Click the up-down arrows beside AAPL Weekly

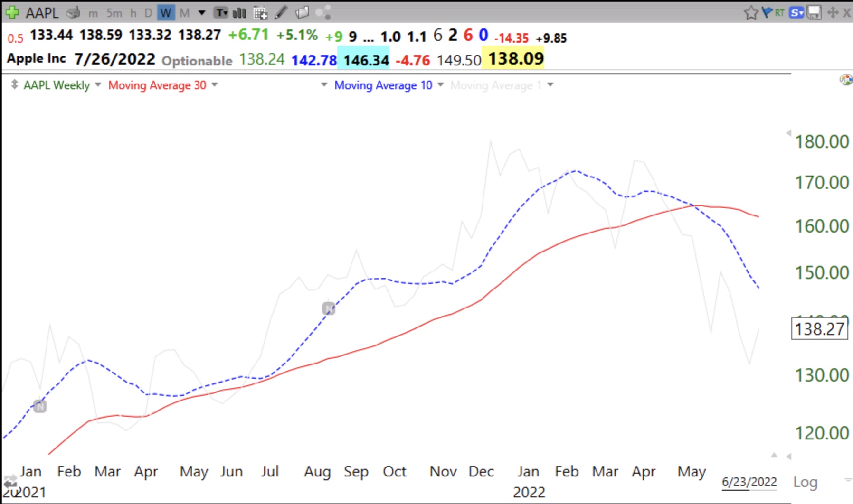pyautogui.click(x=15, y=85)
